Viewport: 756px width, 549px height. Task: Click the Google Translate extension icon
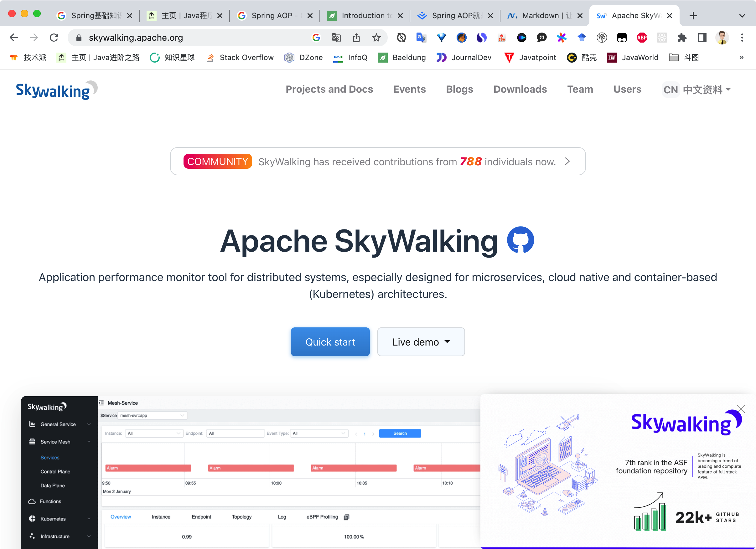[x=421, y=38]
